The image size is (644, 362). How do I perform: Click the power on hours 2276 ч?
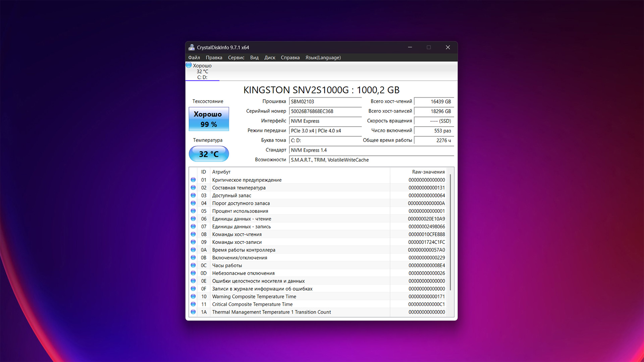pos(434,140)
